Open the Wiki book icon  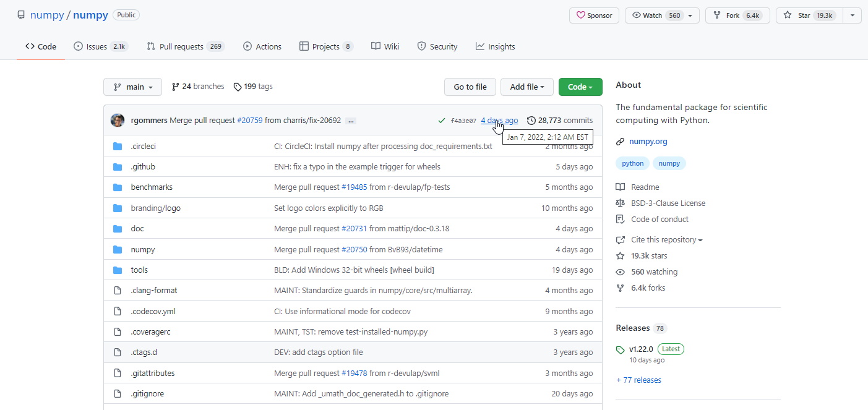point(375,46)
